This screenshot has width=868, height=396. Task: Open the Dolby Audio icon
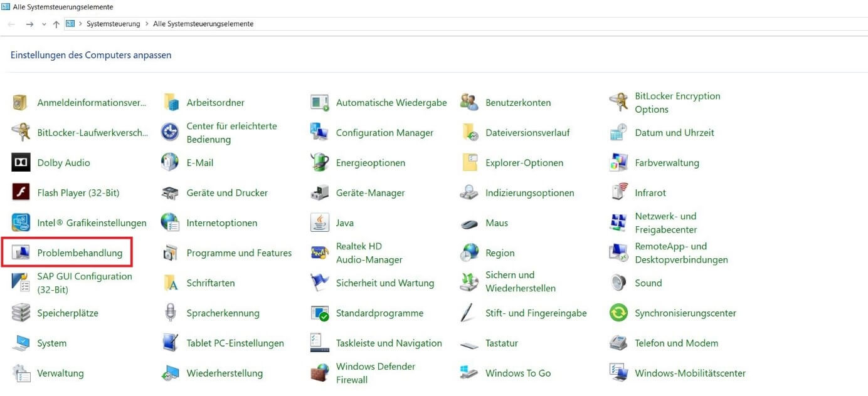coord(21,162)
